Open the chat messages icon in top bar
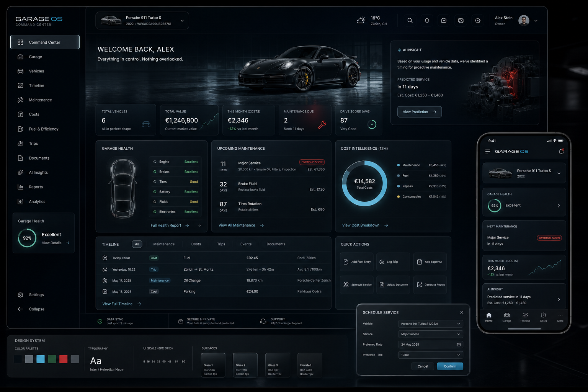 (x=444, y=21)
